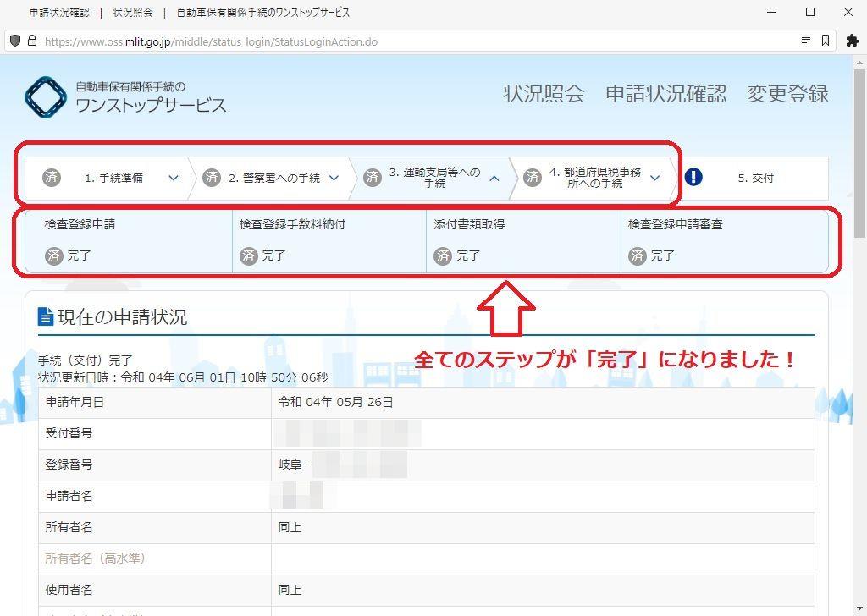
Task: Click 済 badge of step 2 警察署への手続
Action: coord(211,178)
